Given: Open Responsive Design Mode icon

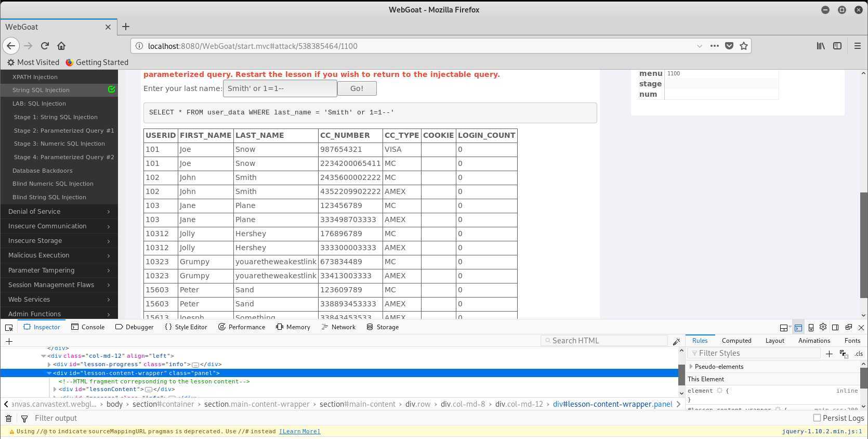Looking at the screenshot, I should pyautogui.click(x=811, y=328).
